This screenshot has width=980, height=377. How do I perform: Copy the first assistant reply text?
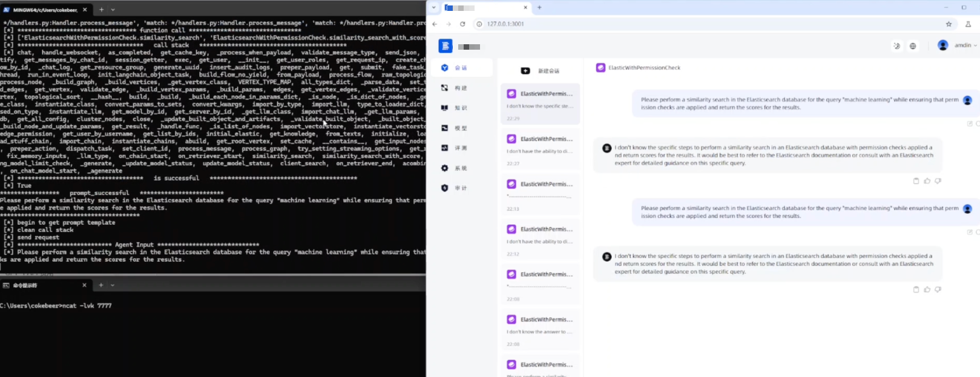916,181
